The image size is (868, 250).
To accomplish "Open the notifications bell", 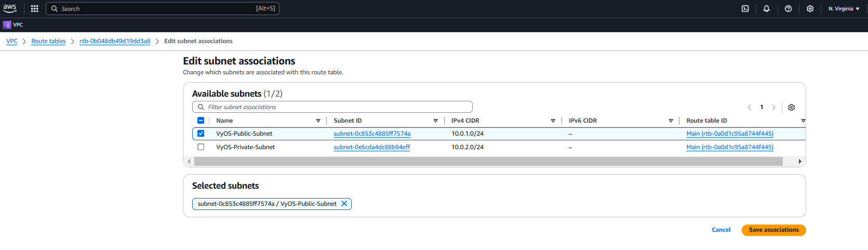I will [x=766, y=9].
